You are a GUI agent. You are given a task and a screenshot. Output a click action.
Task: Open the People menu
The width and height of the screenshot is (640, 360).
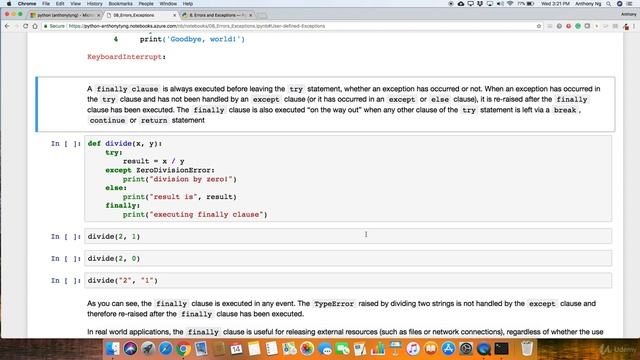click(146, 4)
